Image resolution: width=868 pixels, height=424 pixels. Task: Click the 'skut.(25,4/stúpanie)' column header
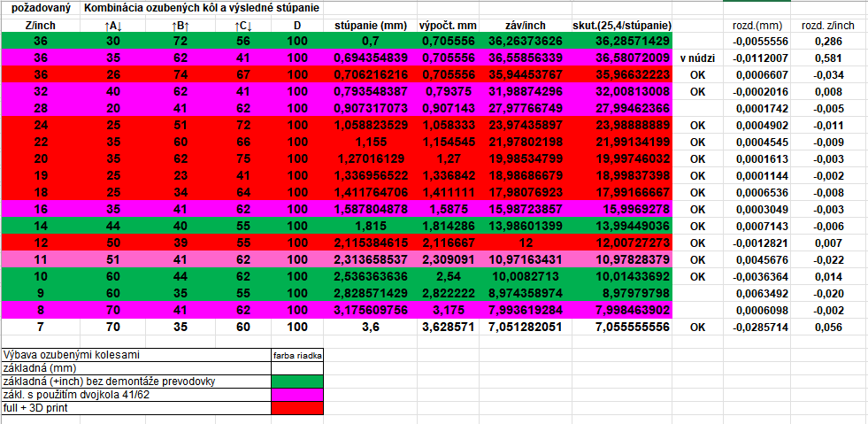tap(622, 25)
